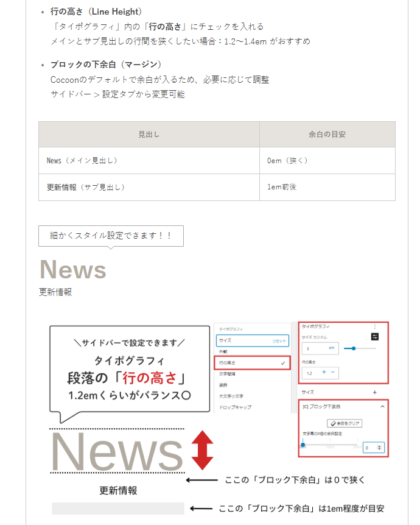This screenshot has width=420, height=525.
Task: Click the 行の高さ（Line Height） bullet heading
Action: pyautogui.click(x=96, y=12)
